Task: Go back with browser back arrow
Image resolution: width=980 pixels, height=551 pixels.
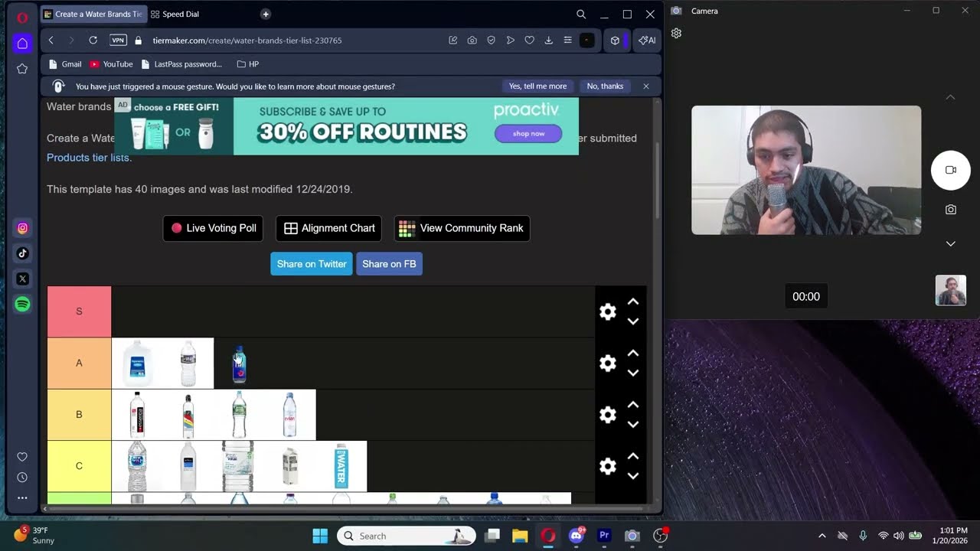Action: click(51, 41)
